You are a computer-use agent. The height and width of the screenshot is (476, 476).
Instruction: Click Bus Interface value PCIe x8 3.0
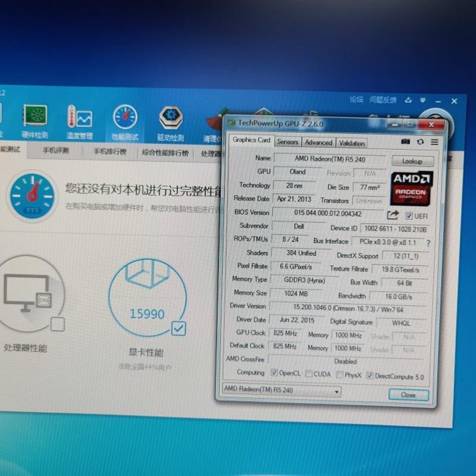[x=388, y=242]
